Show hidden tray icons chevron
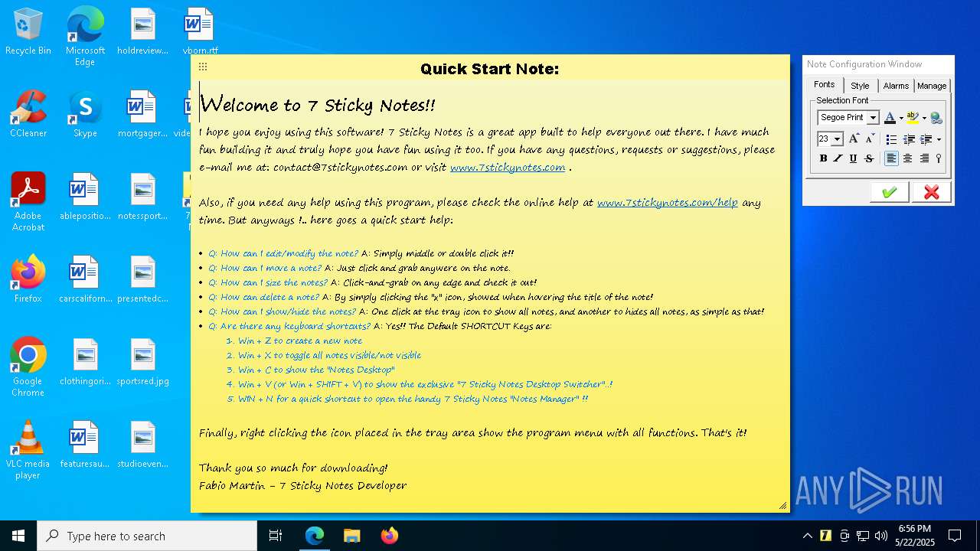Image resolution: width=980 pixels, height=551 pixels. pyautogui.click(x=807, y=536)
